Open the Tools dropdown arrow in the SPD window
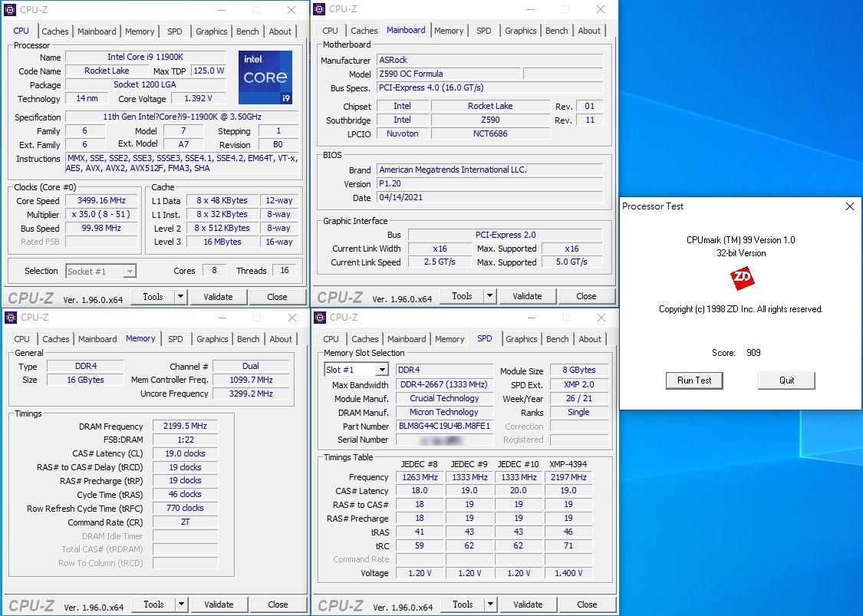863x616 pixels. tap(490, 604)
